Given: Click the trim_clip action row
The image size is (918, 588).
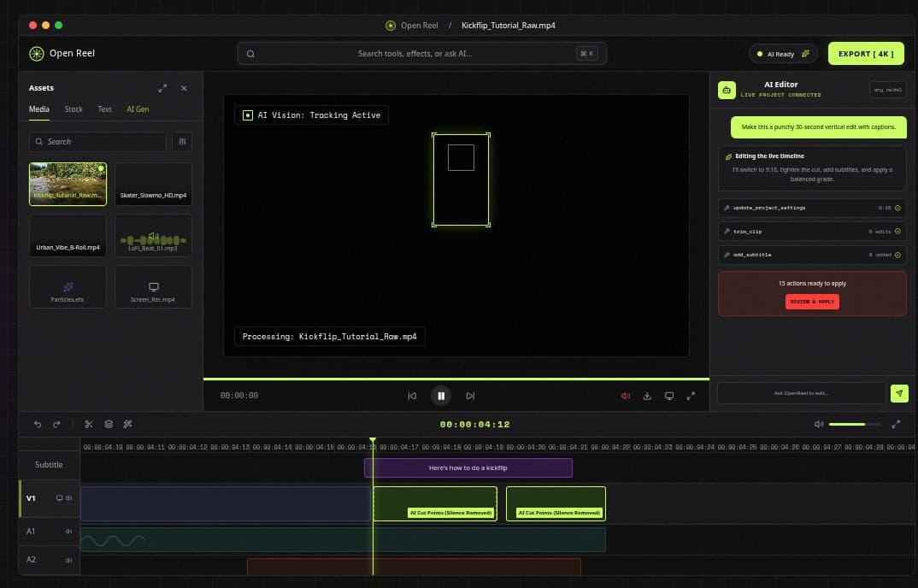Looking at the screenshot, I should (x=812, y=232).
